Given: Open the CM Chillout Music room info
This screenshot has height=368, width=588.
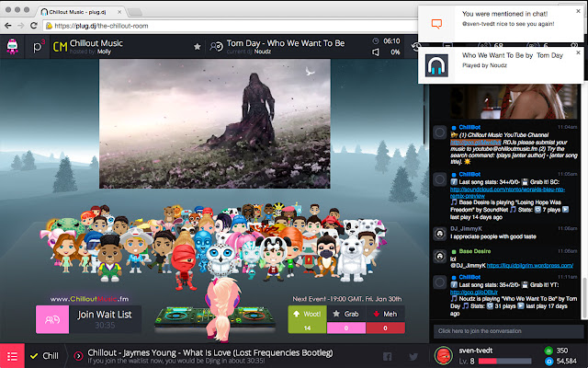Looking at the screenshot, I should [x=88, y=47].
